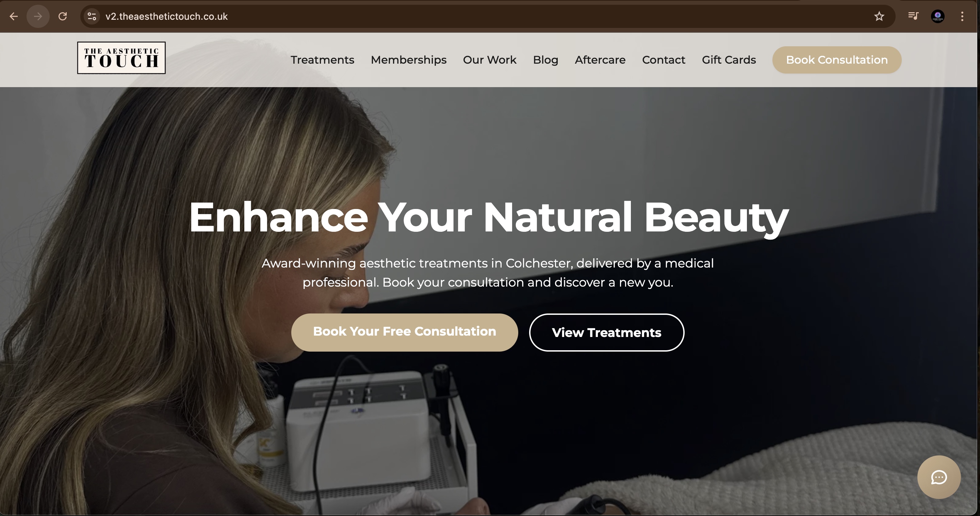Image resolution: width=980 pixels, height=516 pixels.
Task: Click The Aesthetic Touch logo
Action: point(121,58)
